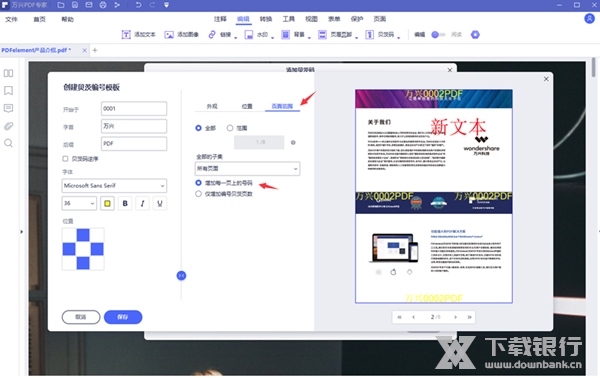The image size is (600, 378).
Task: Go to last page in preview pager
Action: click(470, 317)
